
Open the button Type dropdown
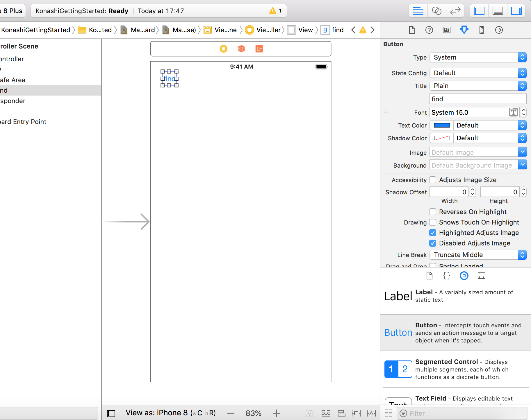[x=478, y=58]
